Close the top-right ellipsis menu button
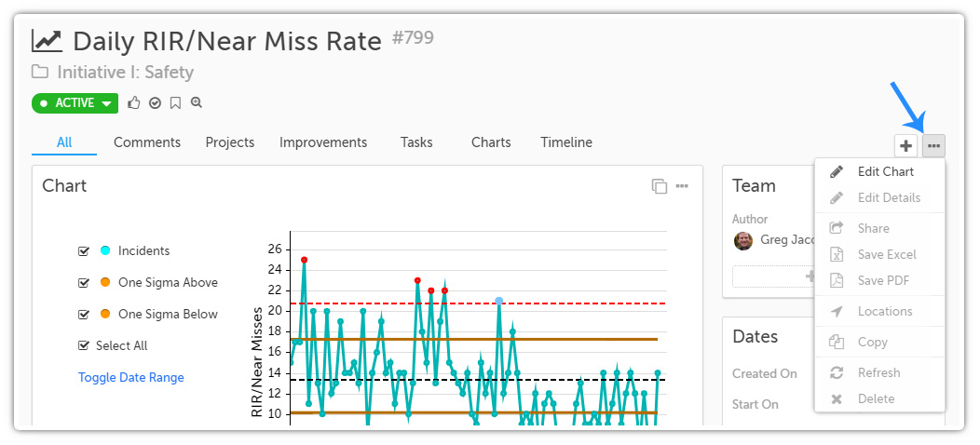Screen dimensions: 980x445 (x=933, y=145)
